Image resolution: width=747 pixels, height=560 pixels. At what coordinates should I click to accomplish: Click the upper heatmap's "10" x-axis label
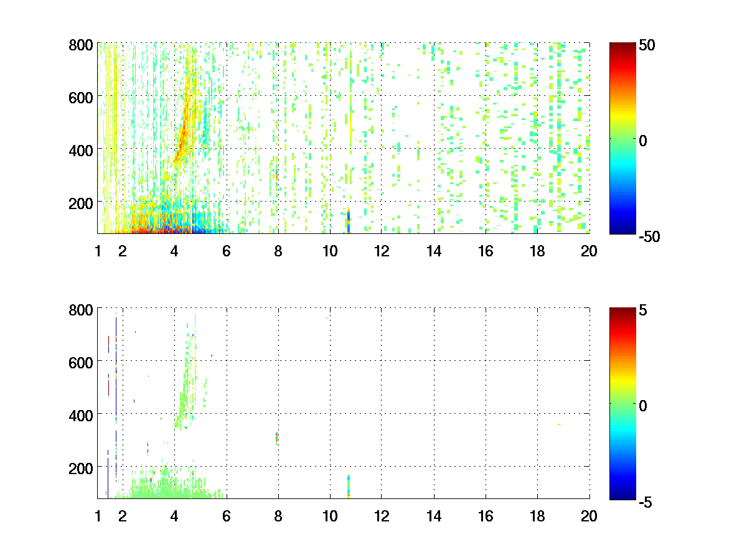[x=330, y=251]
